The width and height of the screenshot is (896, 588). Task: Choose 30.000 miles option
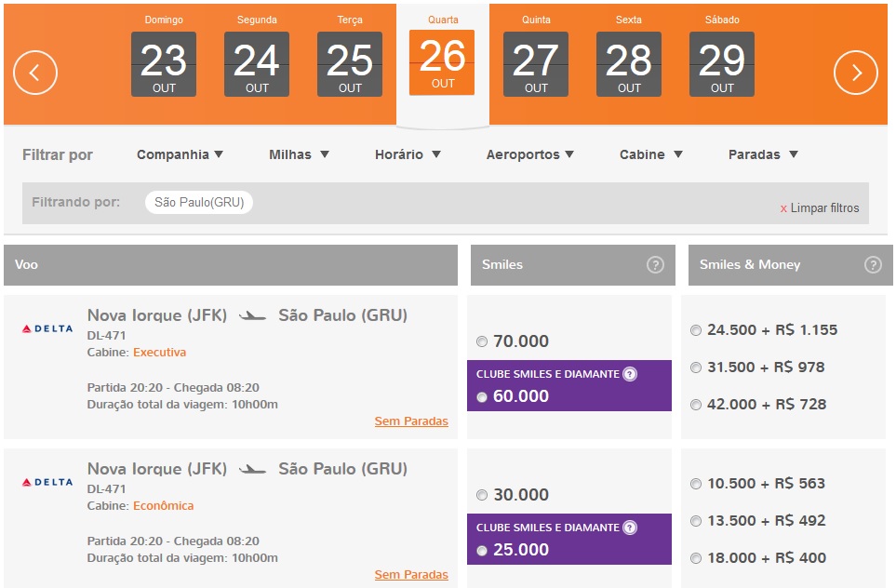(482, 495)
